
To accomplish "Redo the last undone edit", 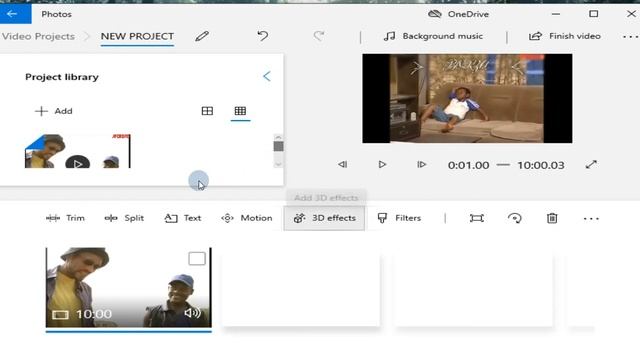I will tap(319, 36).
